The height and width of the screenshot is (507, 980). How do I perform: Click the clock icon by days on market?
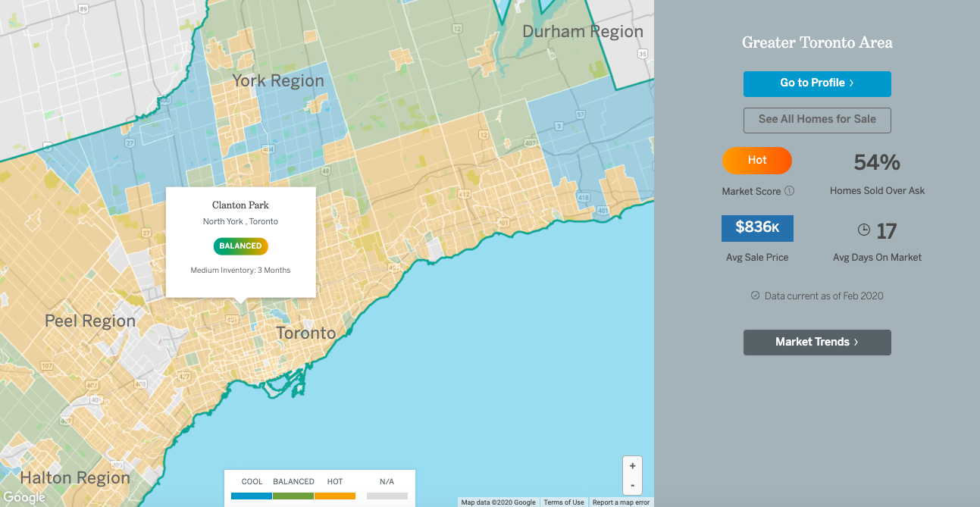(x=864, y=230)
